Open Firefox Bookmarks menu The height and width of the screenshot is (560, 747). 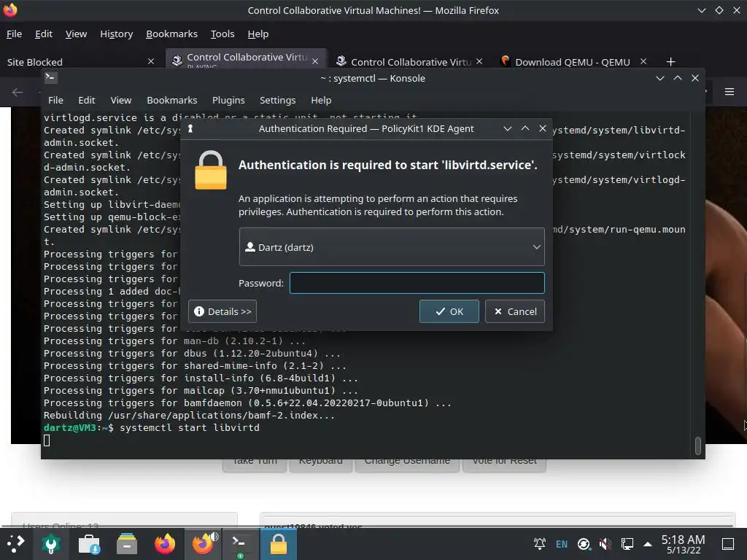[171, 34]
